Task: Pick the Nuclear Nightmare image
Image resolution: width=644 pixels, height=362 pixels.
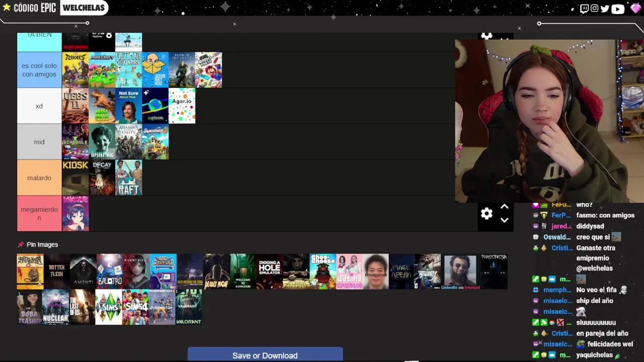Action: (x=56, y=307)
